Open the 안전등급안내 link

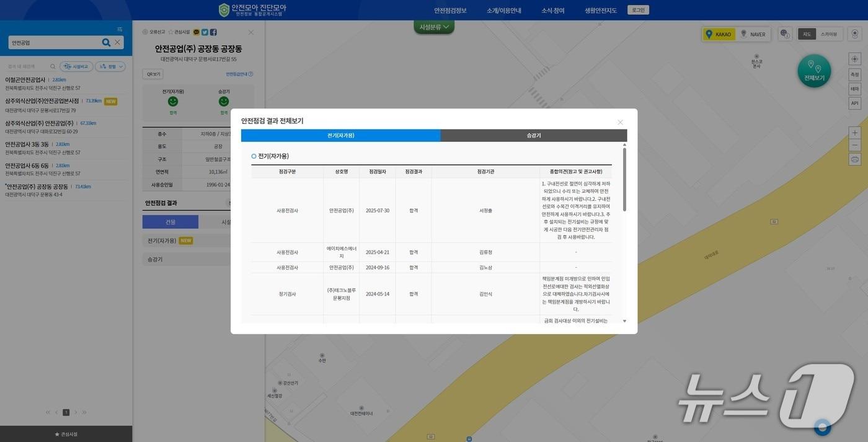(239, 74)
